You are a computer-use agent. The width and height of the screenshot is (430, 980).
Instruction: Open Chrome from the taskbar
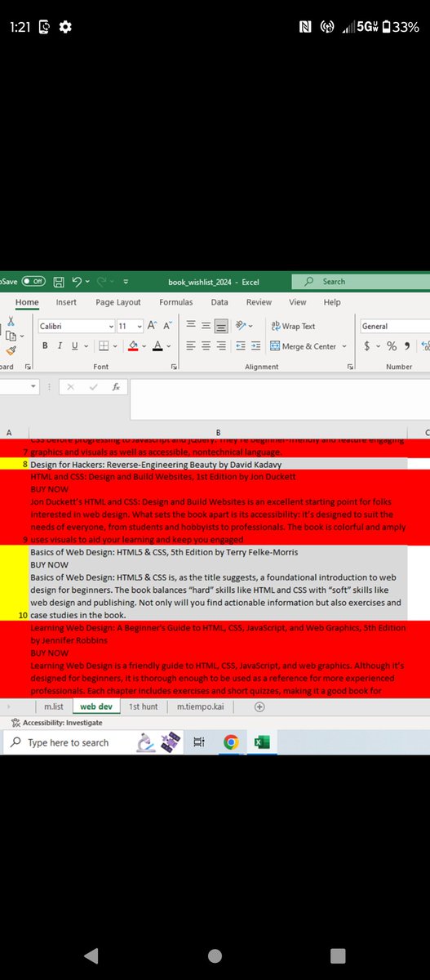pos(231,742)
